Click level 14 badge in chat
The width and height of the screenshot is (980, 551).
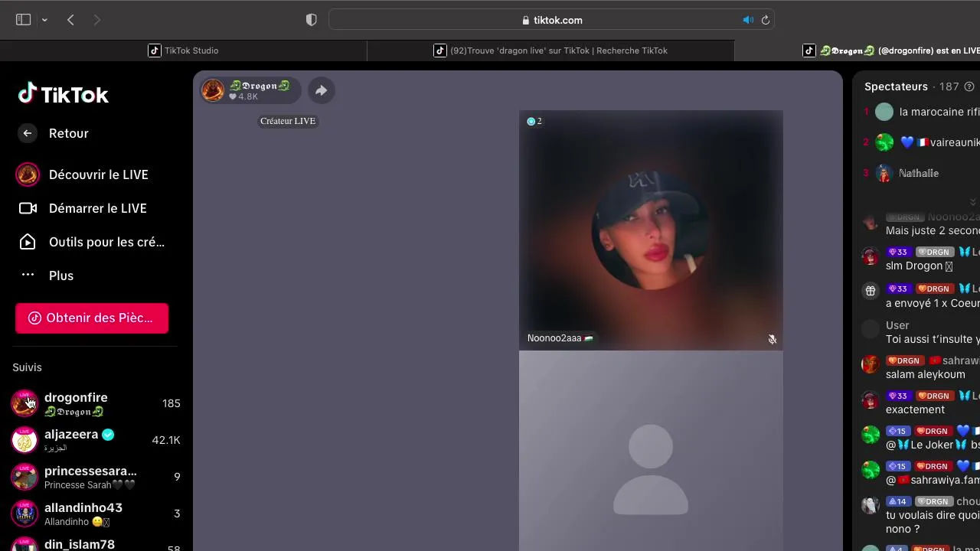(x=898, y=501)
